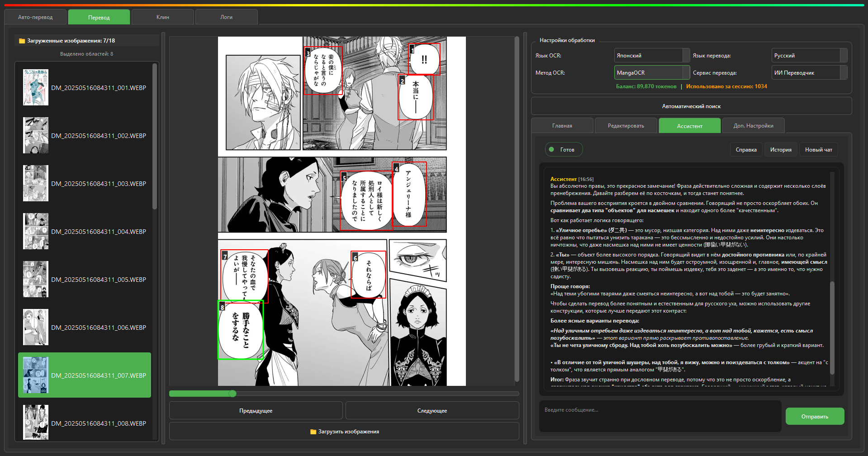Viewport: 868px width, 456px height.
Task: Open the Язык OCR dropdown (Японский)
Action: coord(651,56)
